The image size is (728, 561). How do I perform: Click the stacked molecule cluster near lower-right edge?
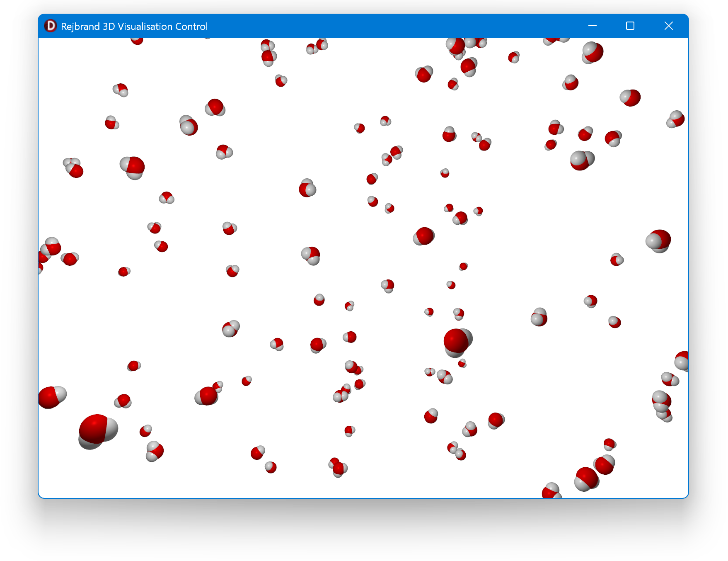coord(662,405)
